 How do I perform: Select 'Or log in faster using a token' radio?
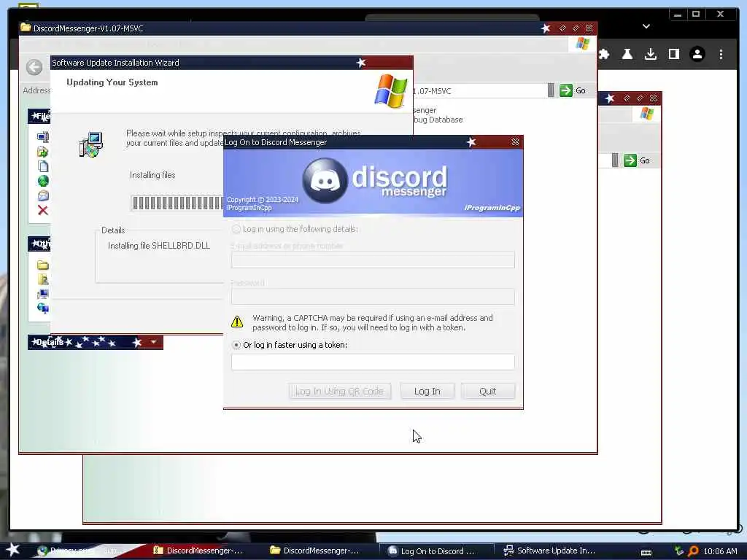(236, 345)
